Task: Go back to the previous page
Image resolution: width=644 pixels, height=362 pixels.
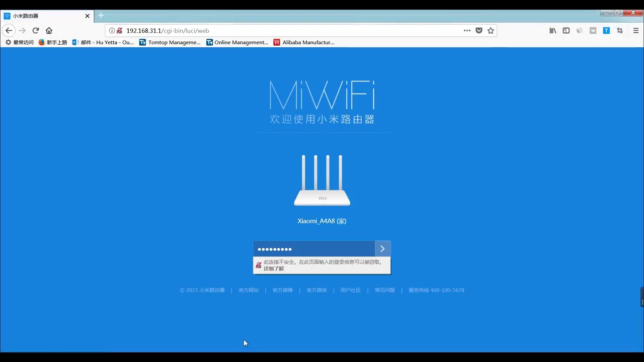Action: point(9,31)
